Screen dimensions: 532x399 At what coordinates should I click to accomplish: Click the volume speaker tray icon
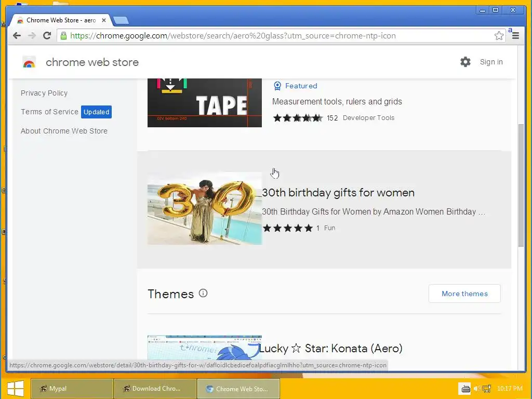477,389
